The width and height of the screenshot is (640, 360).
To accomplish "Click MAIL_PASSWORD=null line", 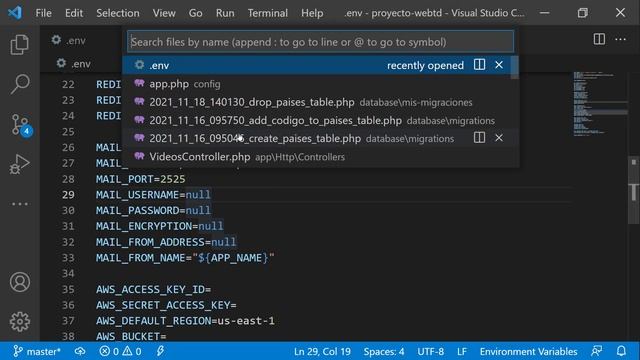I will pos(153,210).
